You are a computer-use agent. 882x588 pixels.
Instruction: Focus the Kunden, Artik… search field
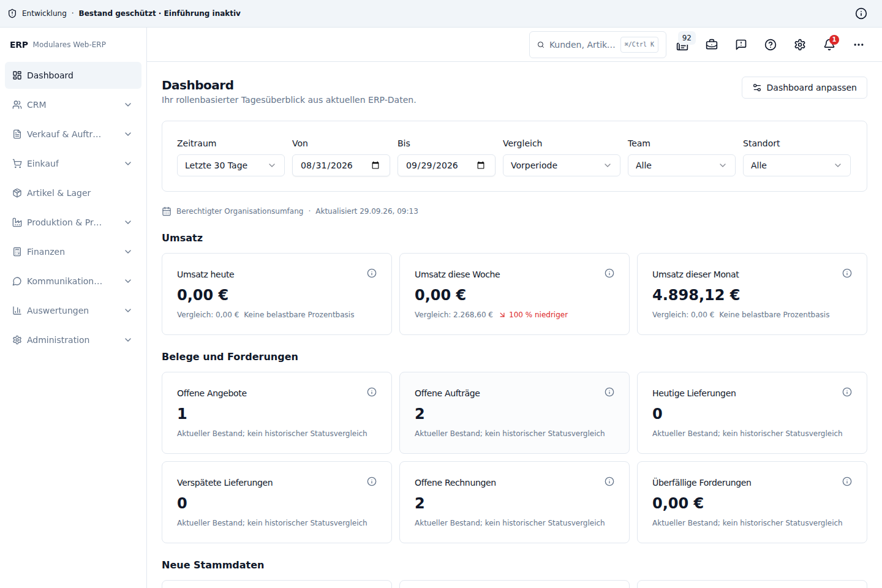pyautogui.click(x=598, y=45)
